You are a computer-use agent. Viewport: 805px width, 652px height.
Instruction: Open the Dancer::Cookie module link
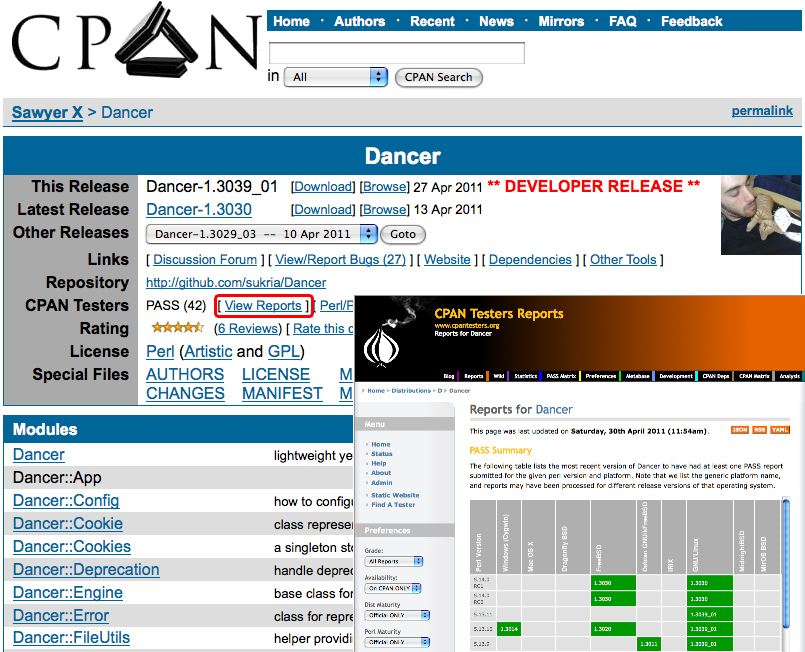[68, 524]
